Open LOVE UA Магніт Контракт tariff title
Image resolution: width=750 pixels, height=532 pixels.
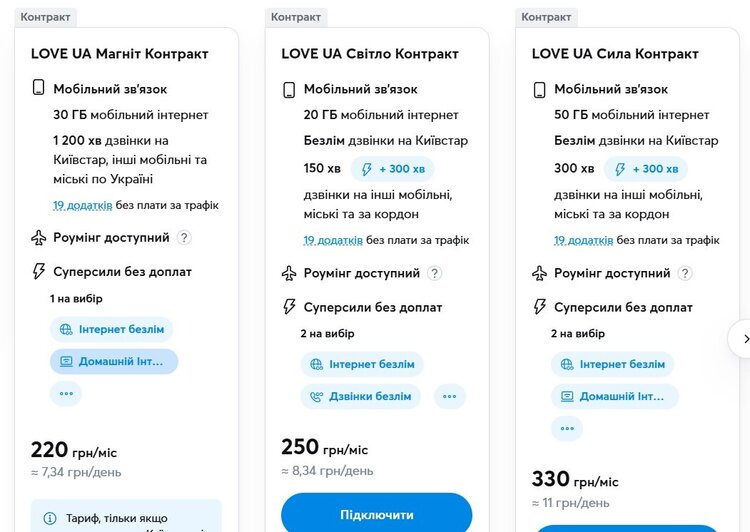pos(120,54)
